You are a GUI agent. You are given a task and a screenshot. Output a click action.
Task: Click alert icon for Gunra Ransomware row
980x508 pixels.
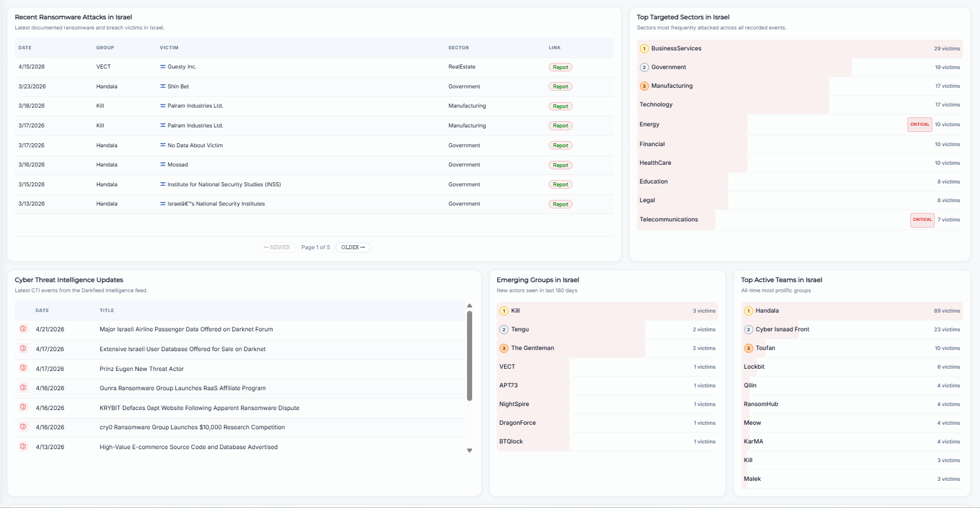(23, 388)
